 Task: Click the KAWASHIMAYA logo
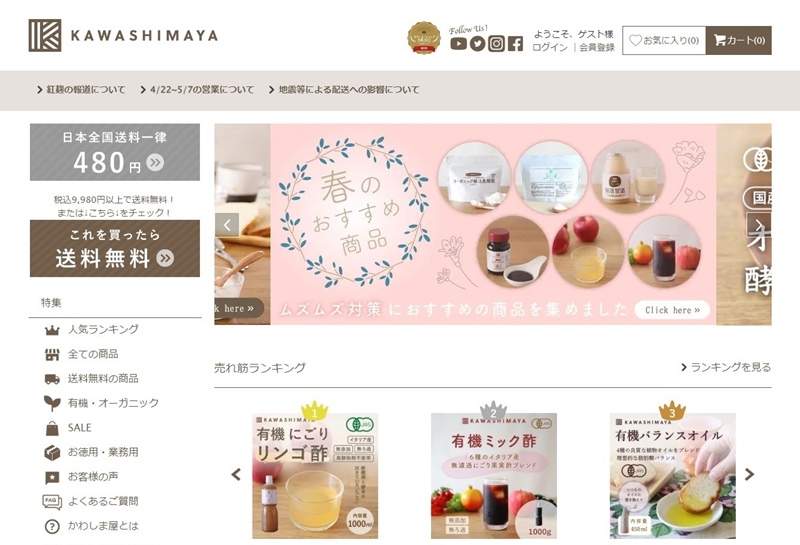pyautogui.click(x=123, y=36)
